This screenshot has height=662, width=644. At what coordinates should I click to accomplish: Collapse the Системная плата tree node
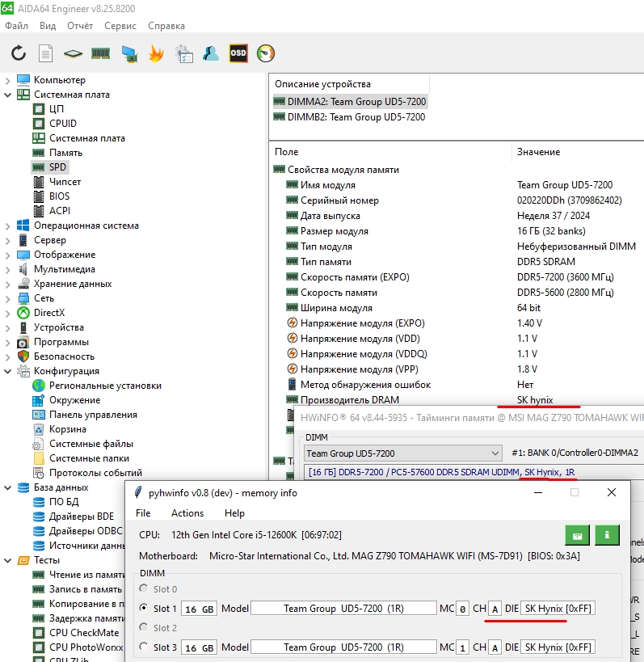pyautogui.click(x=7, y=95)
